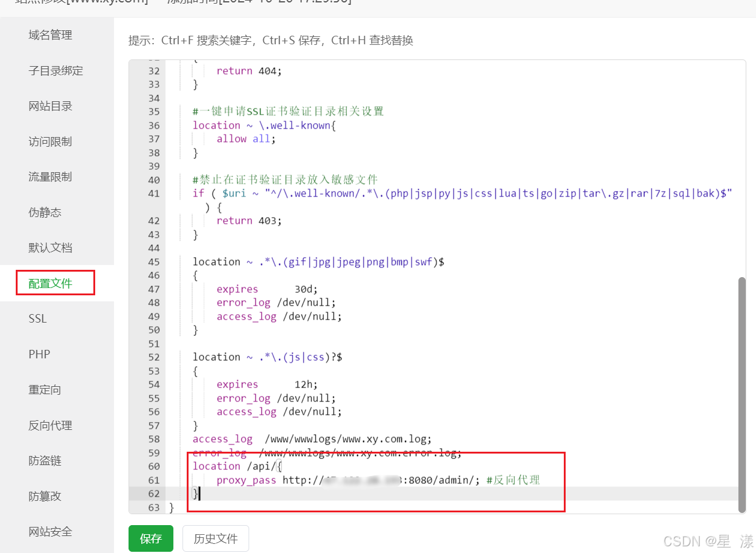Click the 'return 403;' code line
756x553 pixels.
pyautogui.click(x=249, y=221)
